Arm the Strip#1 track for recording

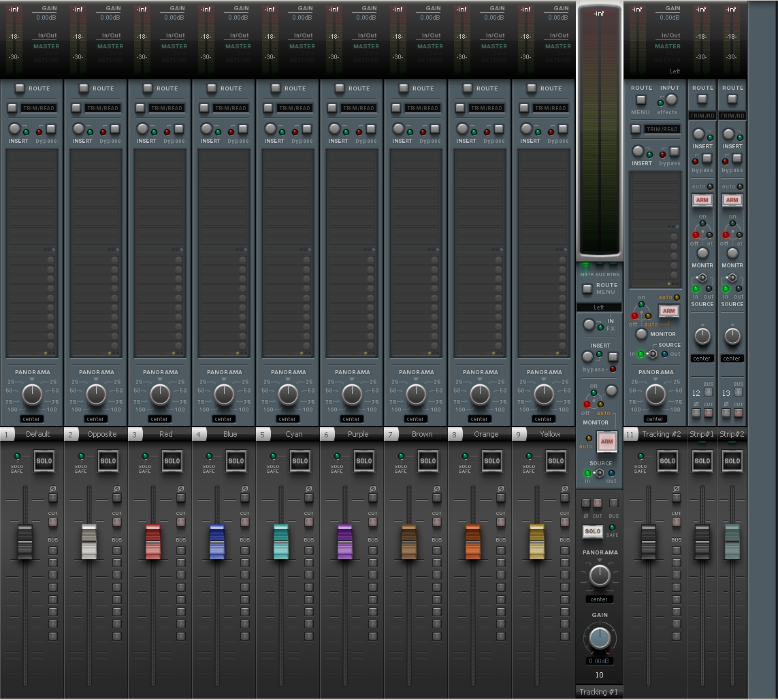pyautogui.click(x=702, y=200)
